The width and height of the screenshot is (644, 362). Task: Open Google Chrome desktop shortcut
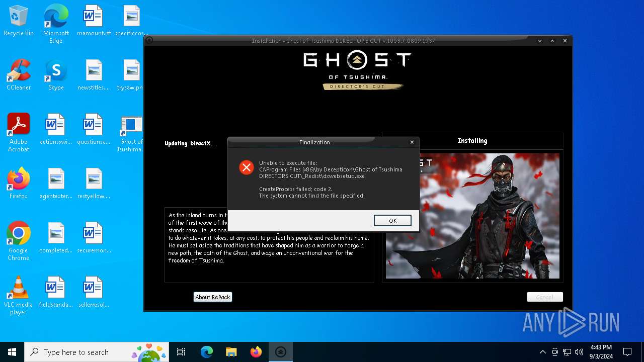19,241
